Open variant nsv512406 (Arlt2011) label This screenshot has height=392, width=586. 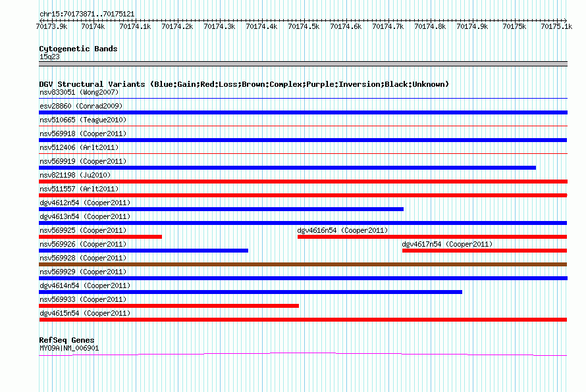coord(79,147)
